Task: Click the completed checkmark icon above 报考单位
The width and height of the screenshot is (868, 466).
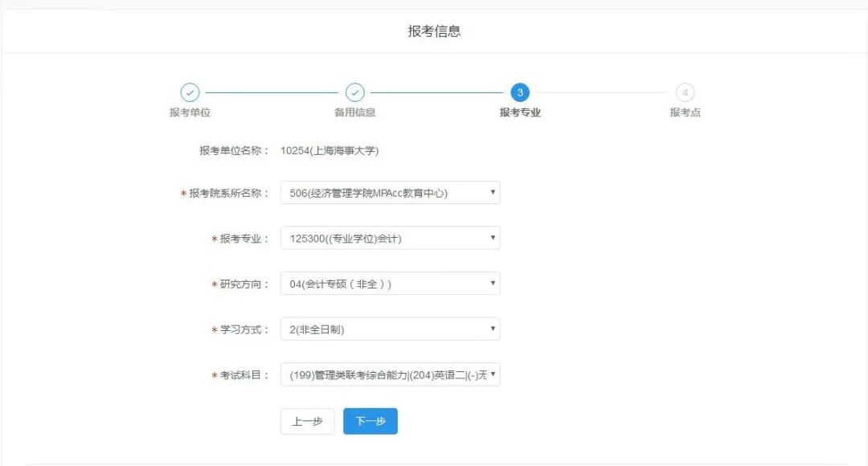Action: tap(190, 92)
